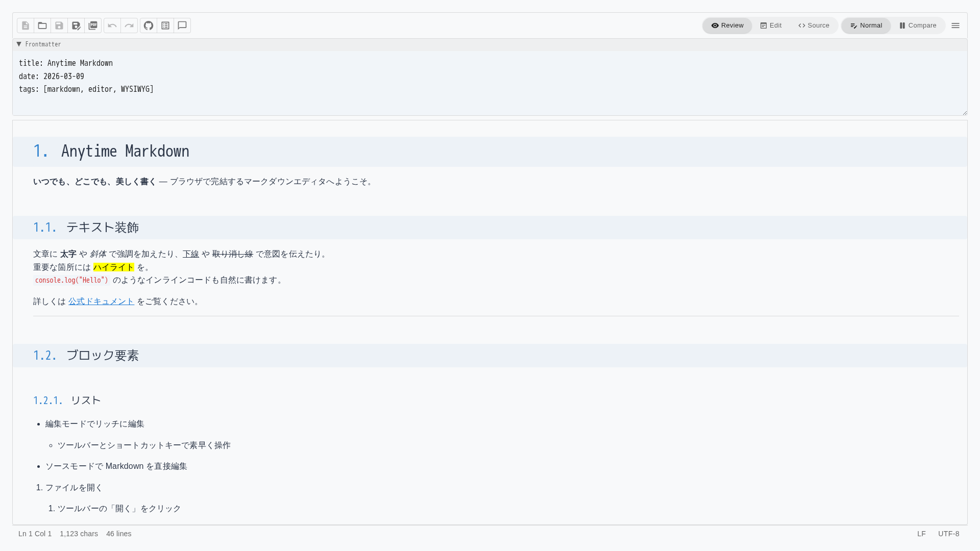Undo the last change
Image resolution: width=980 pixels, height=551 pixels.
click(112, 26)
